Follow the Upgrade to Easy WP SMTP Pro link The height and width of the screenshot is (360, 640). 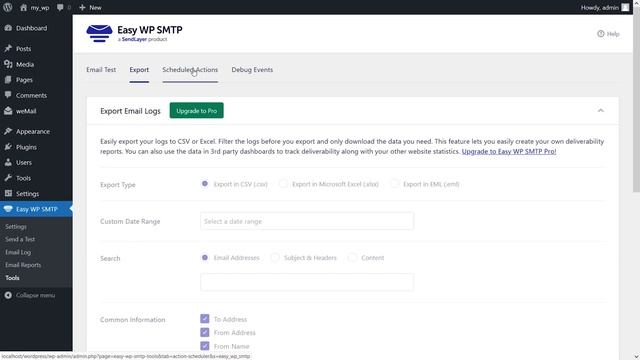point(509,151)
